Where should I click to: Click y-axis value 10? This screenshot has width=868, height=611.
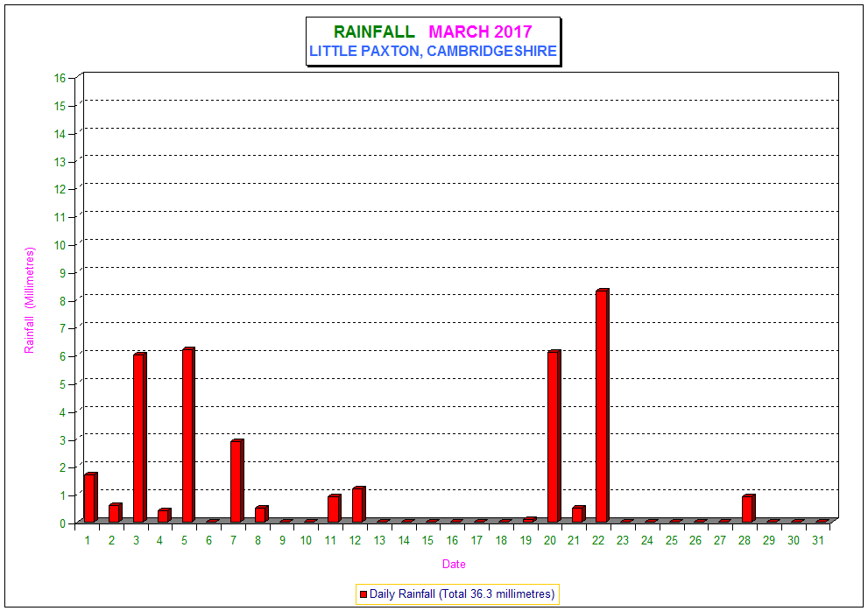coord(60,244)
